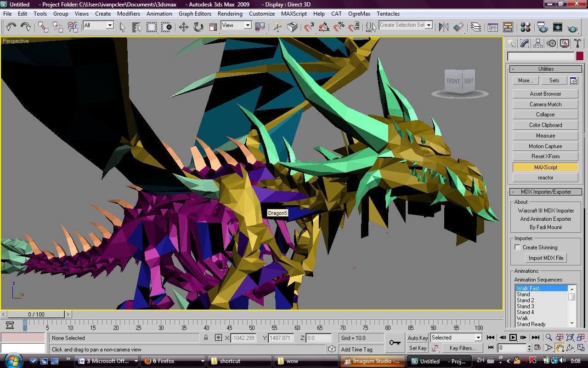Open the Key Filters... dialog button
The height and width of the screenshot is (368, 588).
coord(462,348)
